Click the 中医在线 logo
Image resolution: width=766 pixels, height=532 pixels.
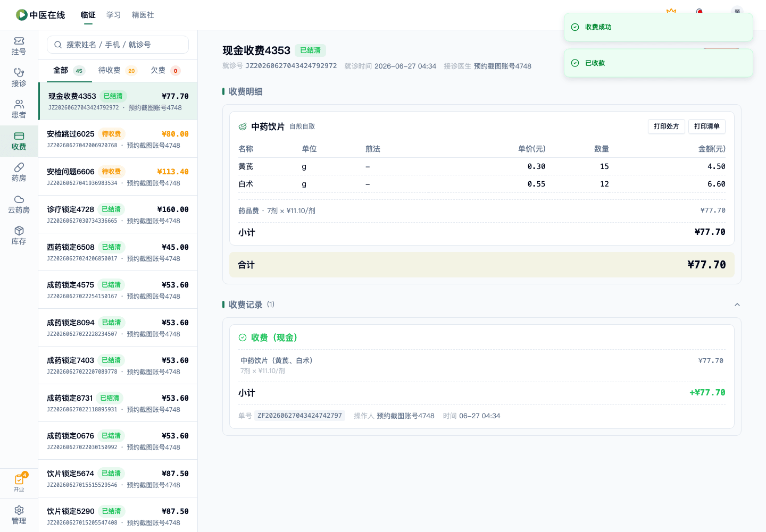(40, 15)
